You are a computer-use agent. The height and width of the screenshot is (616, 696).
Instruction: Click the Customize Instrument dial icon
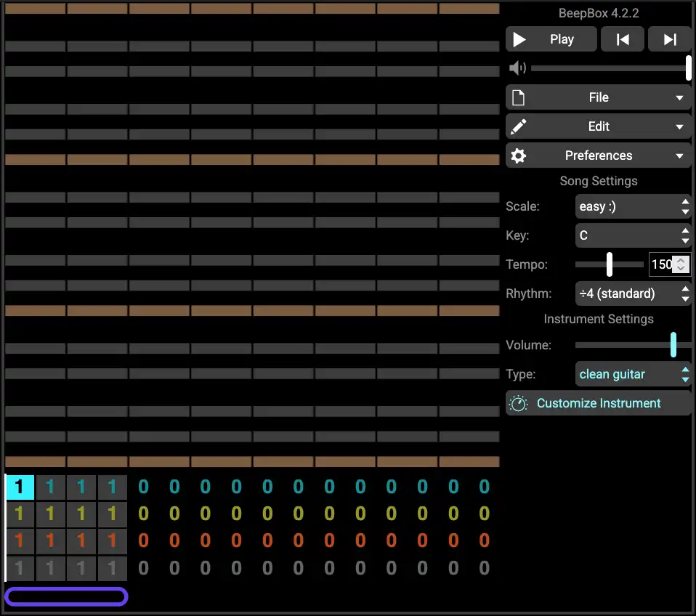click(518, 403)
